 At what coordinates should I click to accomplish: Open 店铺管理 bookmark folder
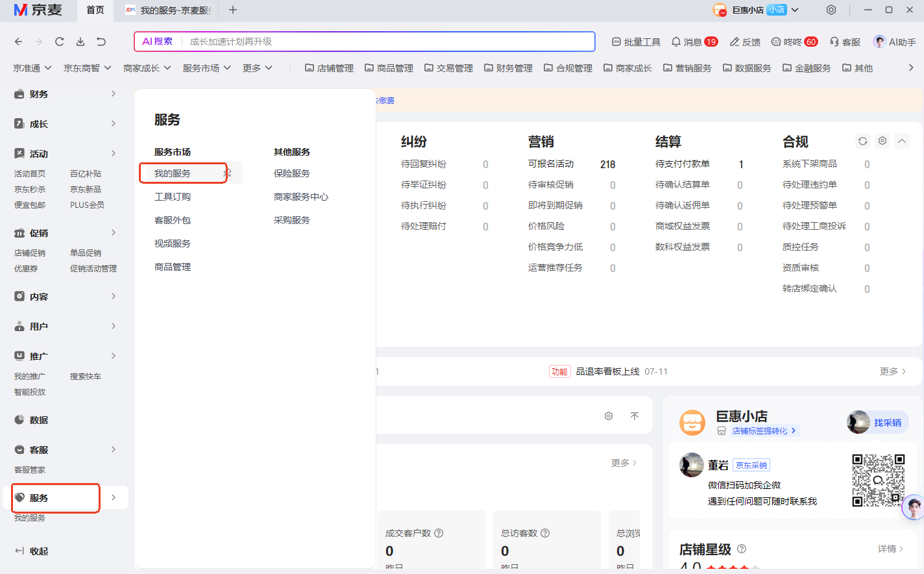(x=330, y=68)
